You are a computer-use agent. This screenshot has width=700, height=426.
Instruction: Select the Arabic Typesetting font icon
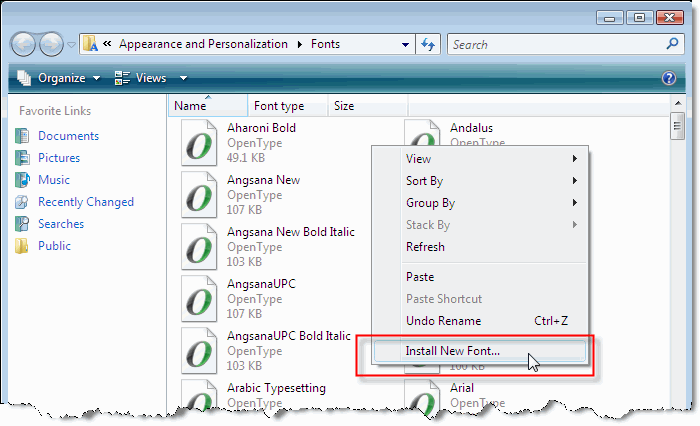coord(200,399)
